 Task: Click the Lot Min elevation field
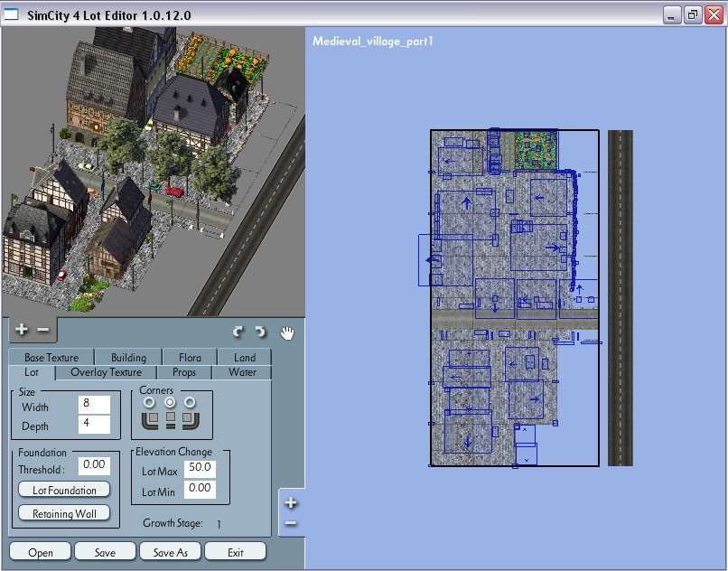200,489
